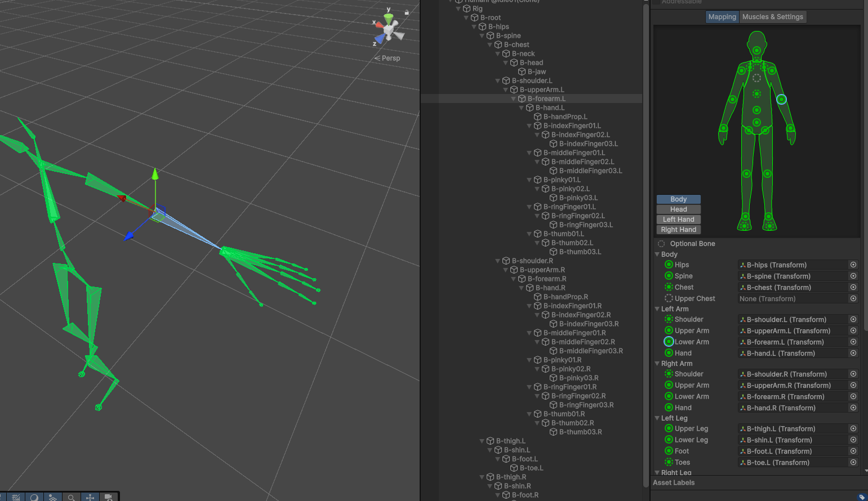Viewport: 868px width, 501px height.
Task: Collapse the B-thigh.L hierarchy node
Action: [482, 441]
